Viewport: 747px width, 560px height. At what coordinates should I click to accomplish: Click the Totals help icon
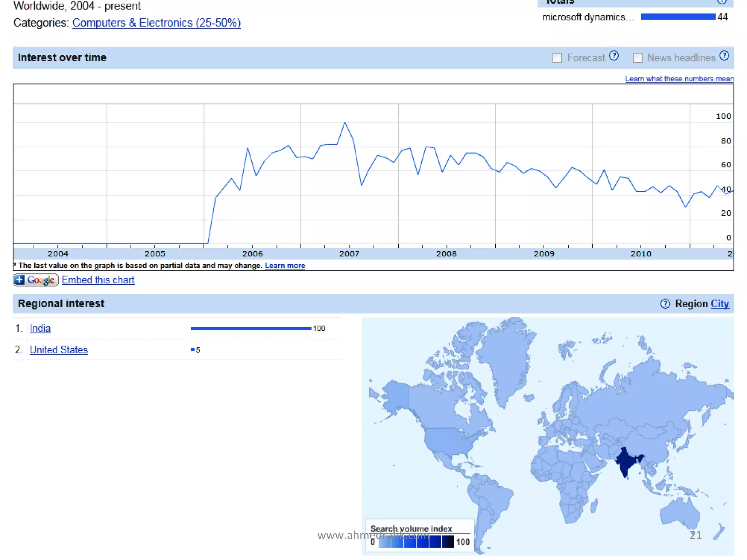click(721, 1)
